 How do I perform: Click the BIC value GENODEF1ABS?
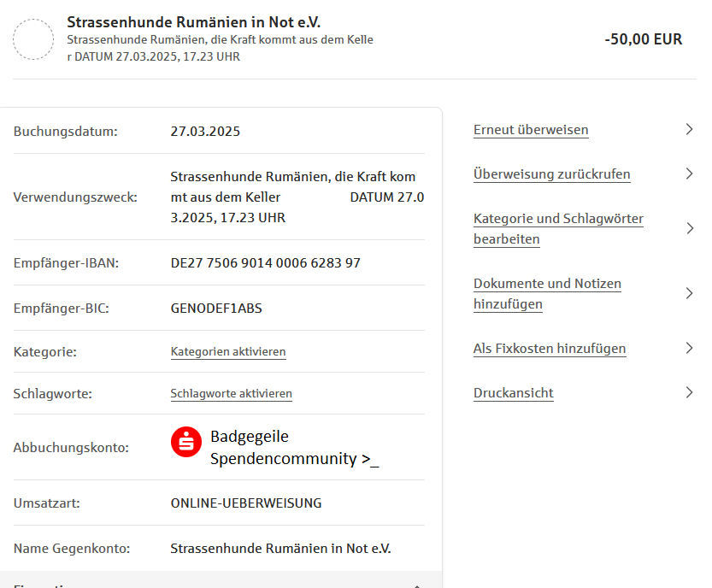coord(216,308)
